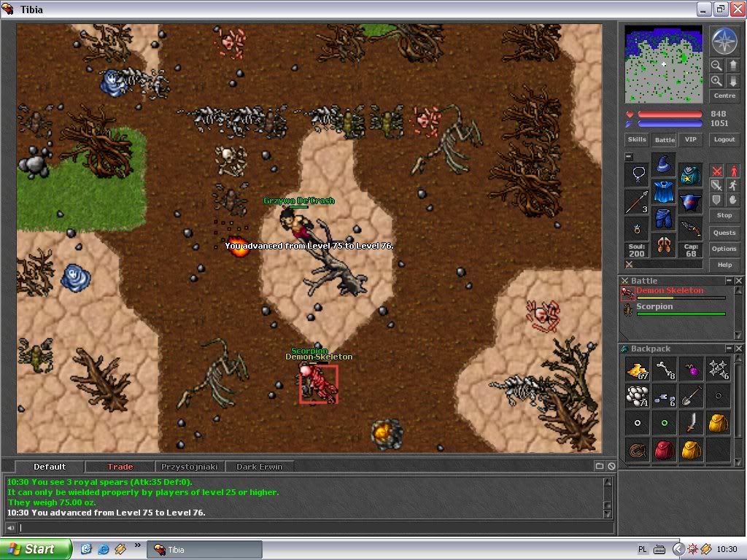Toggle secure mode hand icon

733,200
